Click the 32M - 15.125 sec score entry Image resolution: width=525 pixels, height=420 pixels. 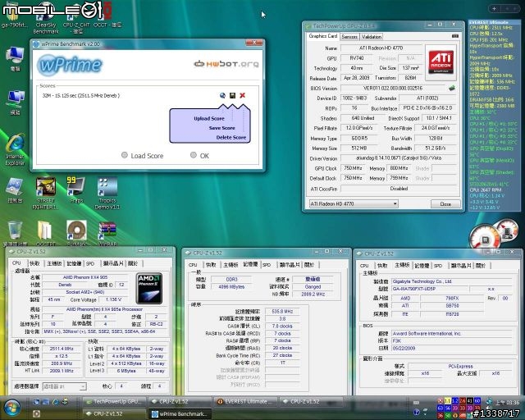pos(81,96)
